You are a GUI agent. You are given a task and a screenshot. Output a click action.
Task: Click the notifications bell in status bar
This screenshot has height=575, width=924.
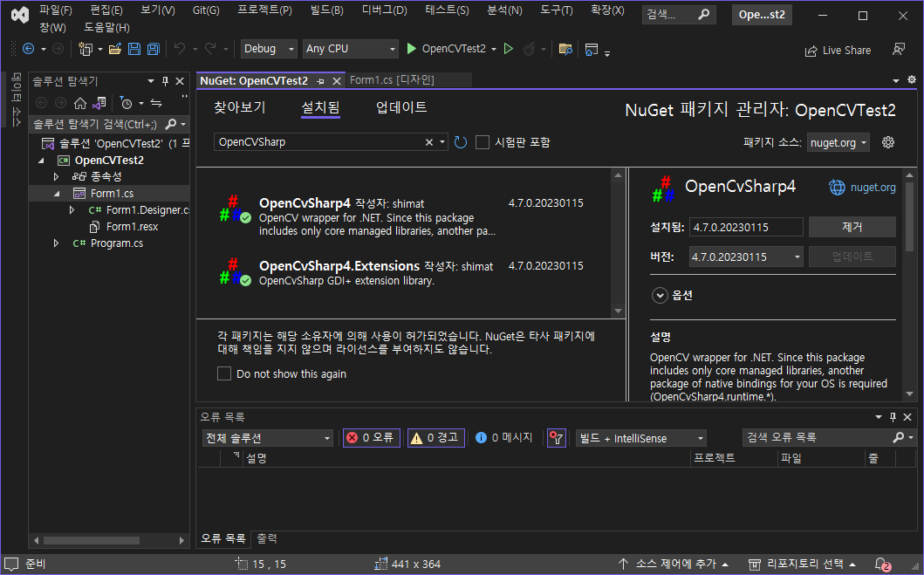pyautogui.click(x=881, y=565)
